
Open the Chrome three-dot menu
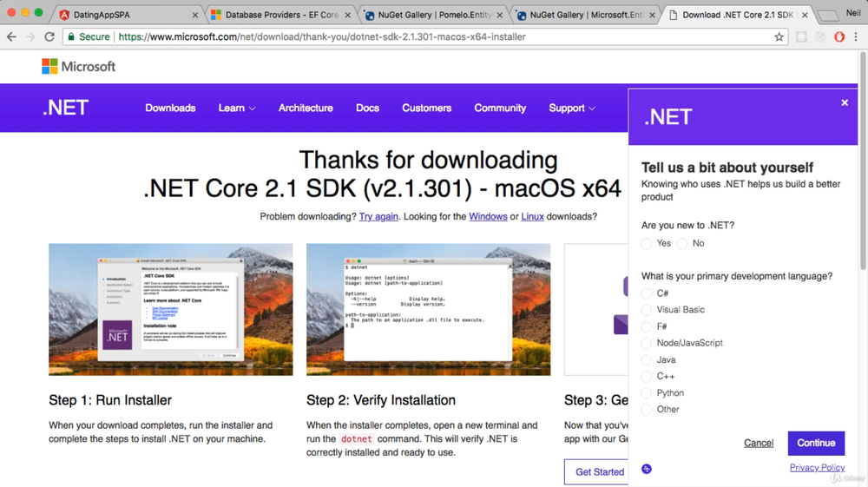[856, 37]
